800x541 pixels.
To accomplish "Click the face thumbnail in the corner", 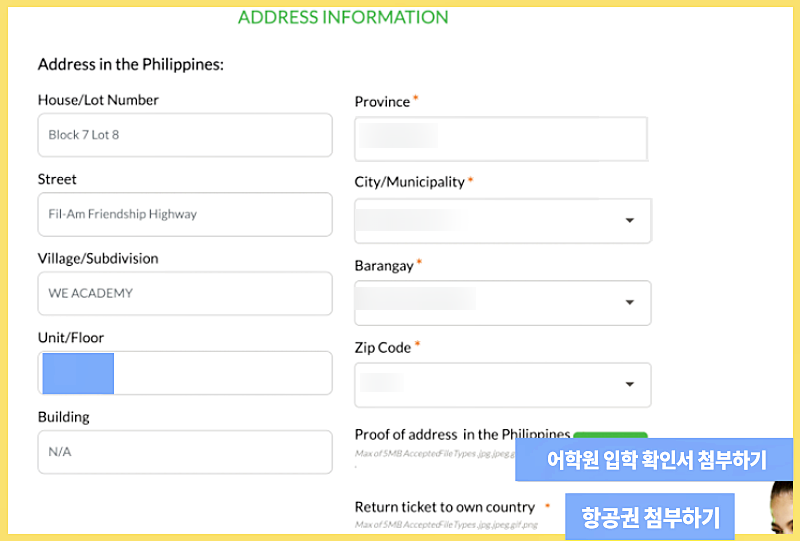I will point(783,510).
